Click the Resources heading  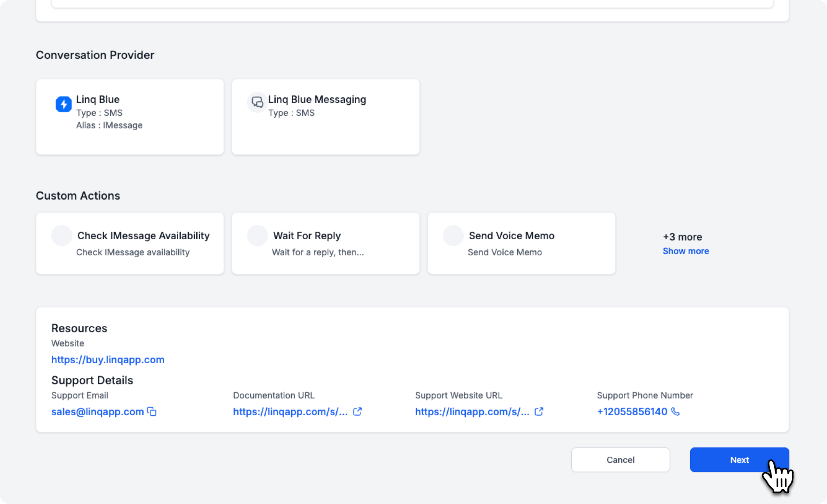79,328
